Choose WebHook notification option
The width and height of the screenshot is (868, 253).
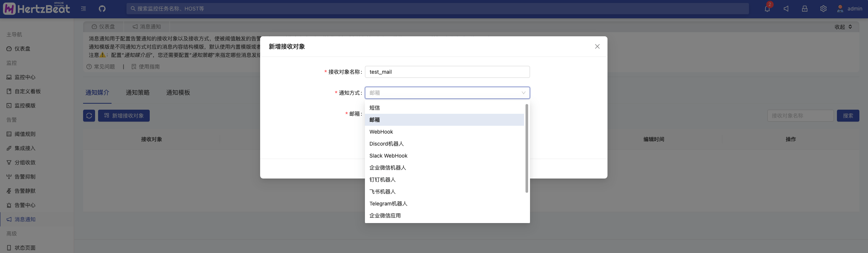point(381,132)
